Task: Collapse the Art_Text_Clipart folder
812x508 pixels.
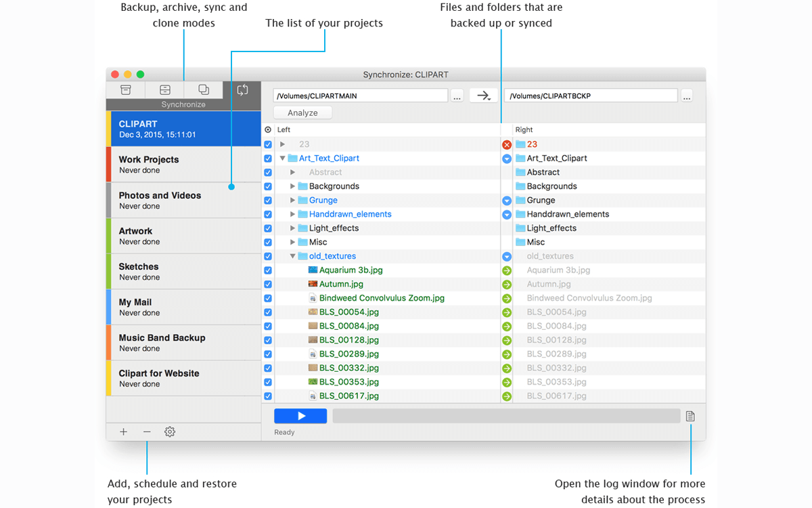Action: tap(283, 158)
